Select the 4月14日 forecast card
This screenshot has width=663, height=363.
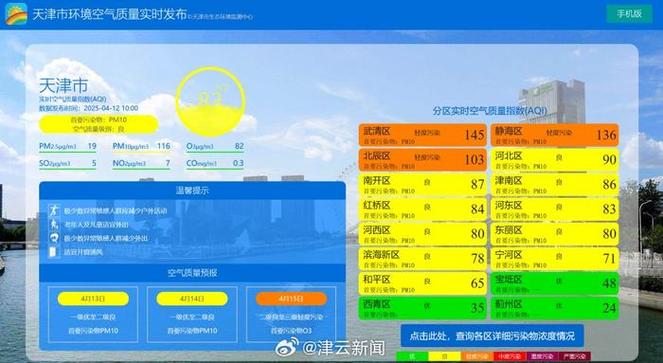[x=192, y=314]
